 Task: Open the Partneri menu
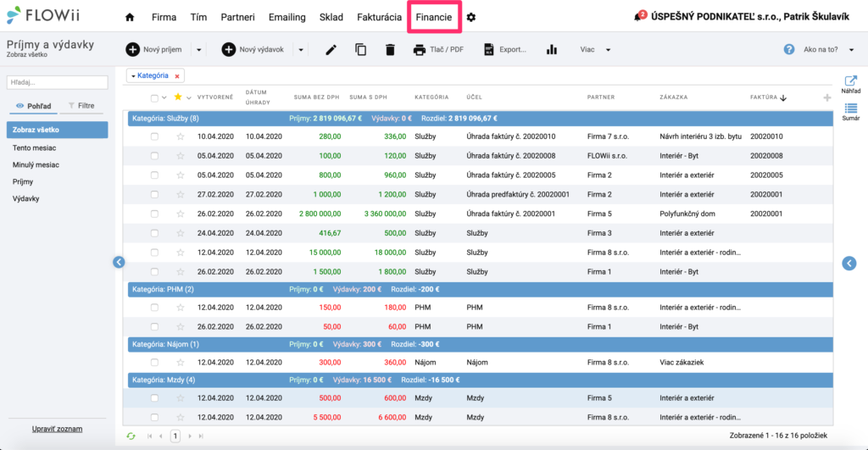point(237,17)
